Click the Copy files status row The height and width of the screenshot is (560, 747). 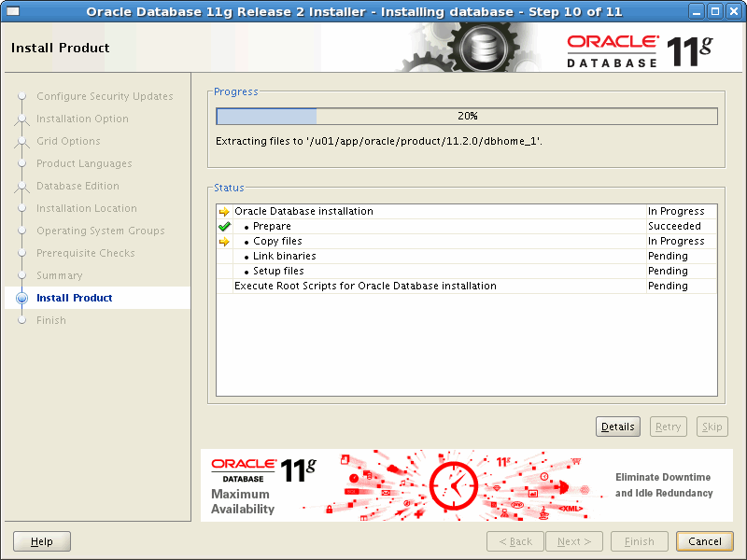click(467, 242)
